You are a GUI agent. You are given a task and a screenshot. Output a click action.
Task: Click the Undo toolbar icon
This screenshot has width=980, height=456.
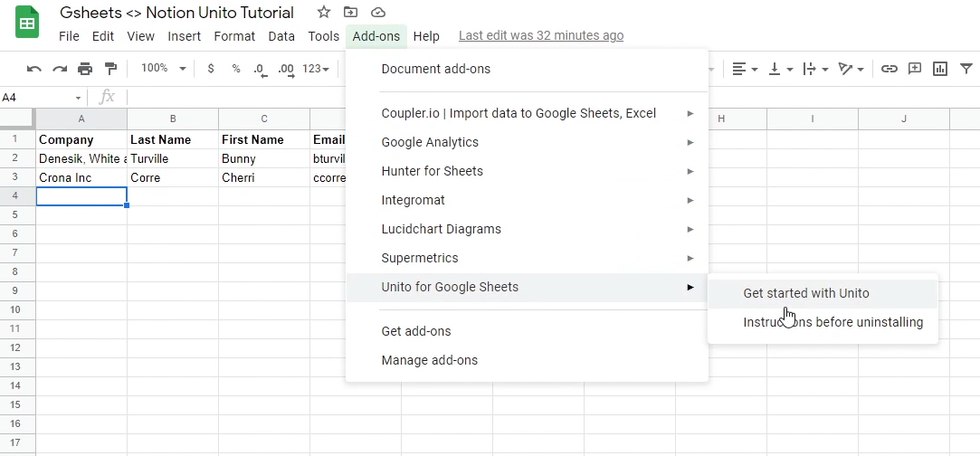pos(33,69)
